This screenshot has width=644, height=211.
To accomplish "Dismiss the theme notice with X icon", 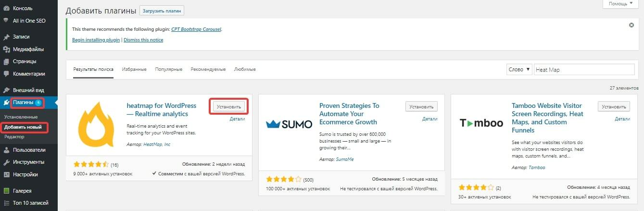I will pyautogui.click(x=631, y=25).
